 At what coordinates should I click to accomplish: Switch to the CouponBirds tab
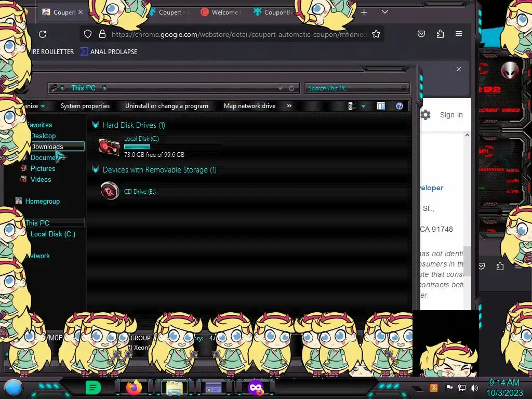click(274, 12)
